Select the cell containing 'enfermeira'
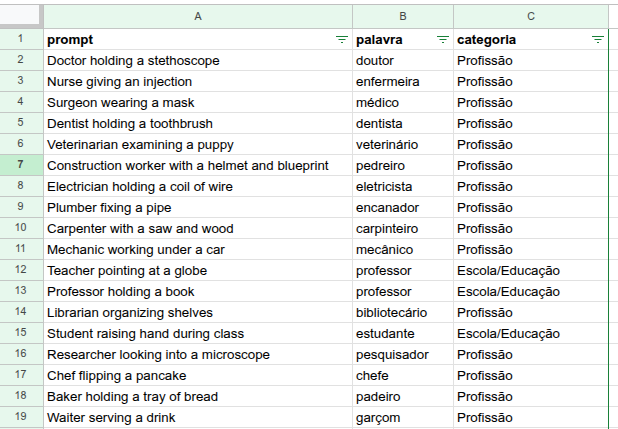618x429 pixels. 403,82
